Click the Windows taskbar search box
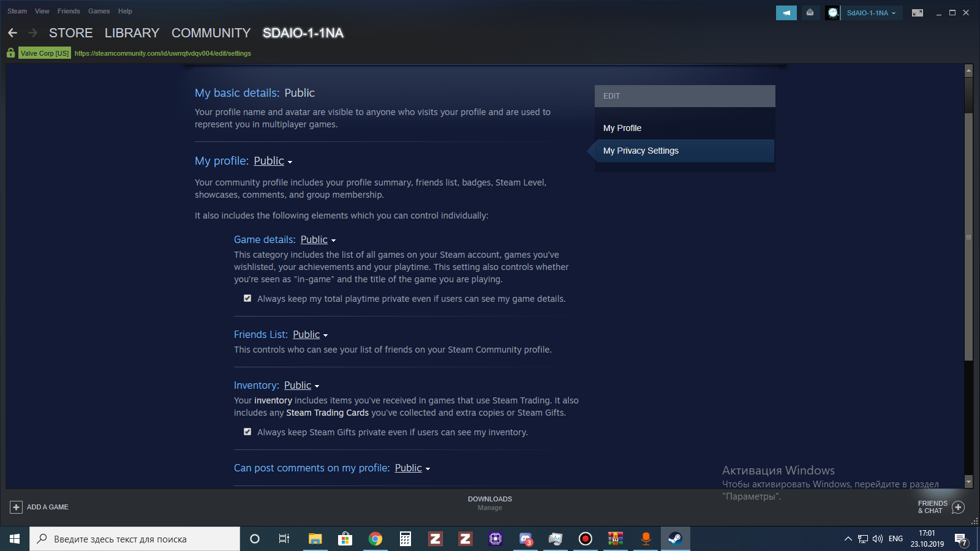The width and height of the screenshot is (980, 551). 135,539
